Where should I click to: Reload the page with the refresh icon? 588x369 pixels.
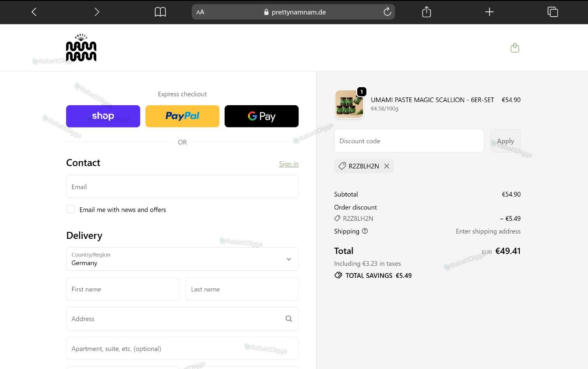pyautogui.click(x=387, y=12)
